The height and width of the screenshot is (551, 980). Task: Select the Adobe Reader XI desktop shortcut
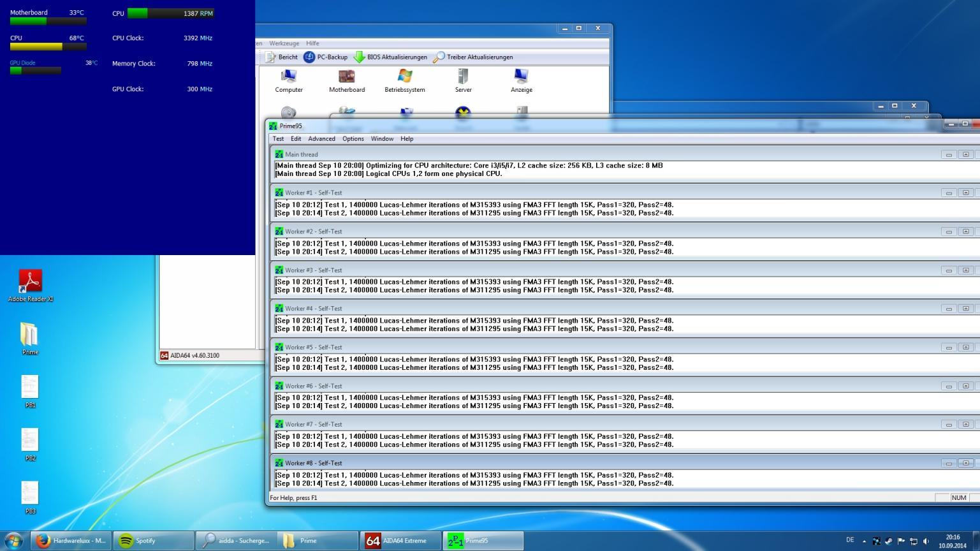(30, 286)
